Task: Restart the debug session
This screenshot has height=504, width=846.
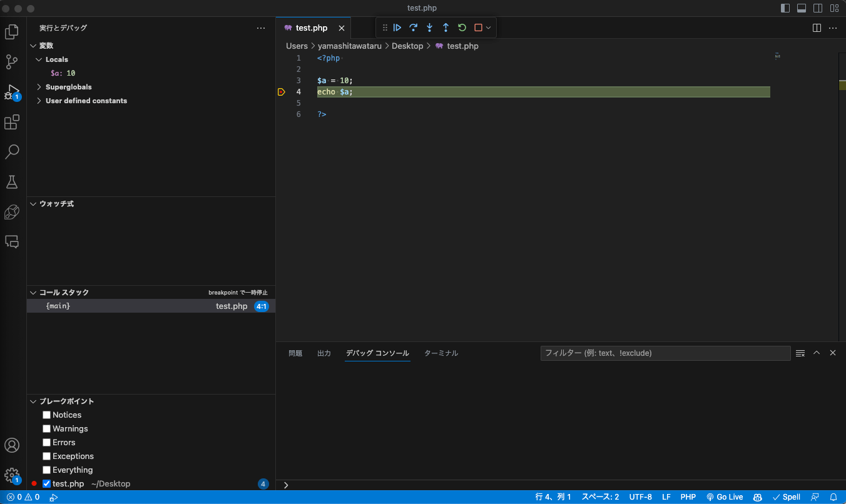Action: click(462, 28)
